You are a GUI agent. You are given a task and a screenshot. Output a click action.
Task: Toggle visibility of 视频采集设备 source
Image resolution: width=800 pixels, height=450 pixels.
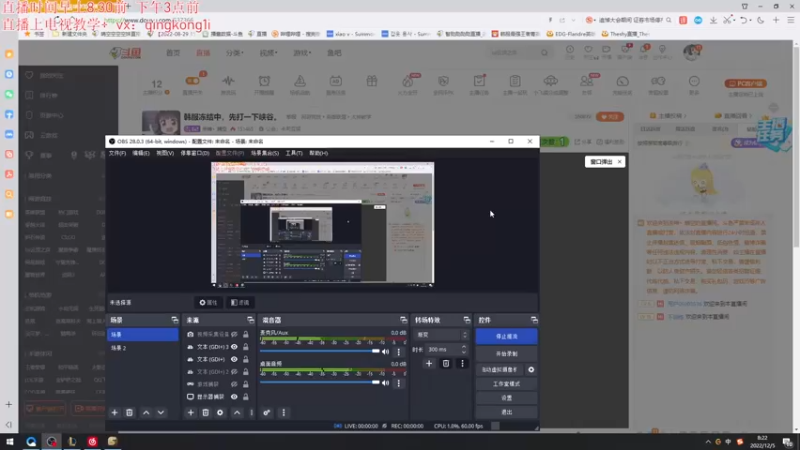coord(234,334)
